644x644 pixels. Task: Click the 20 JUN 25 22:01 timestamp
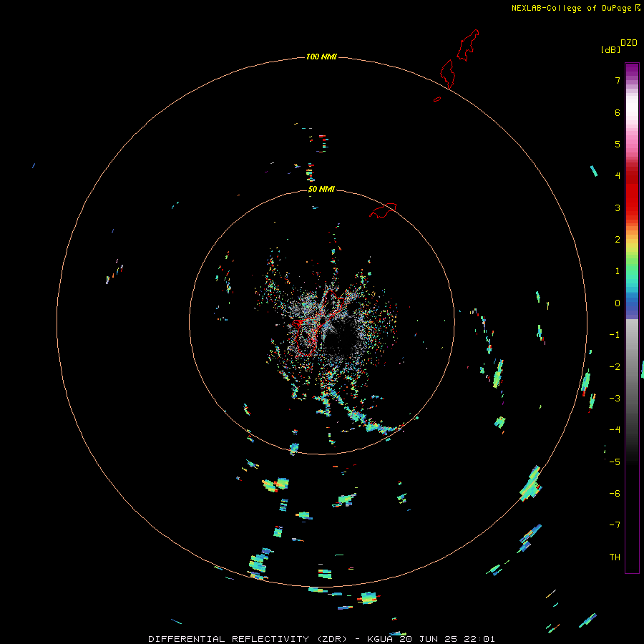coord(448,639)
